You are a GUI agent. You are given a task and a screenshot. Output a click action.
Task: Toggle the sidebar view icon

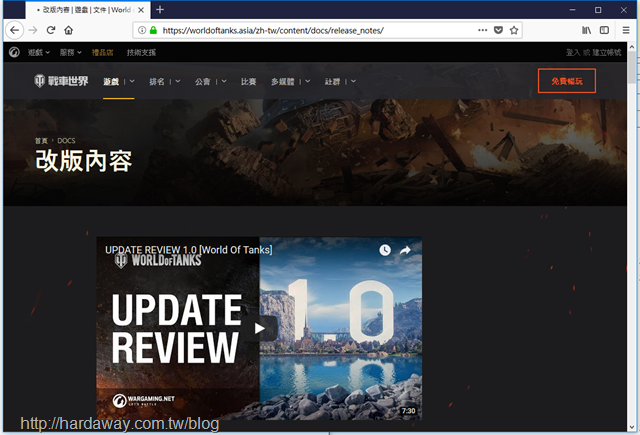[x=604, y=30]
